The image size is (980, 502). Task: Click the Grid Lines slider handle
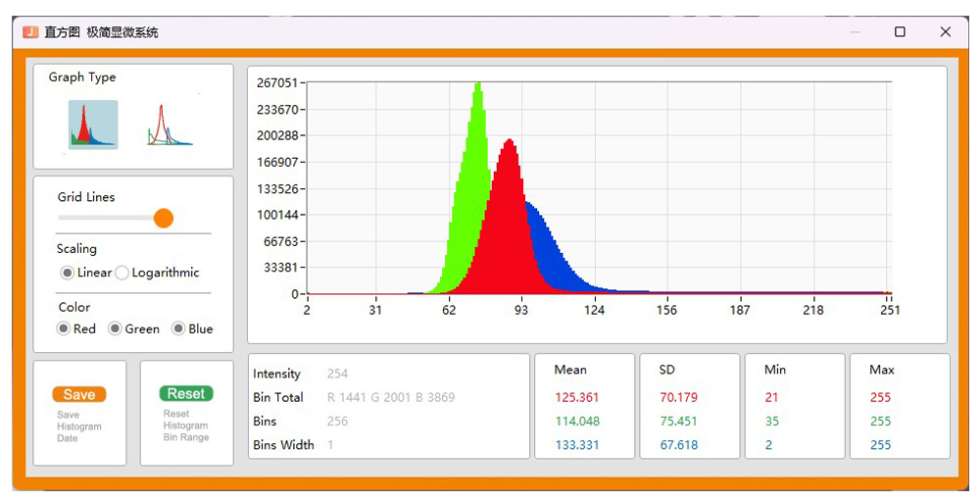(164, 218)
